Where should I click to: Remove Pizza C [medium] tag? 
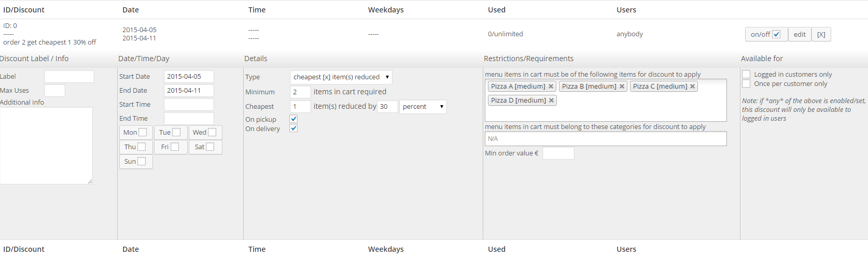(692, 87)
